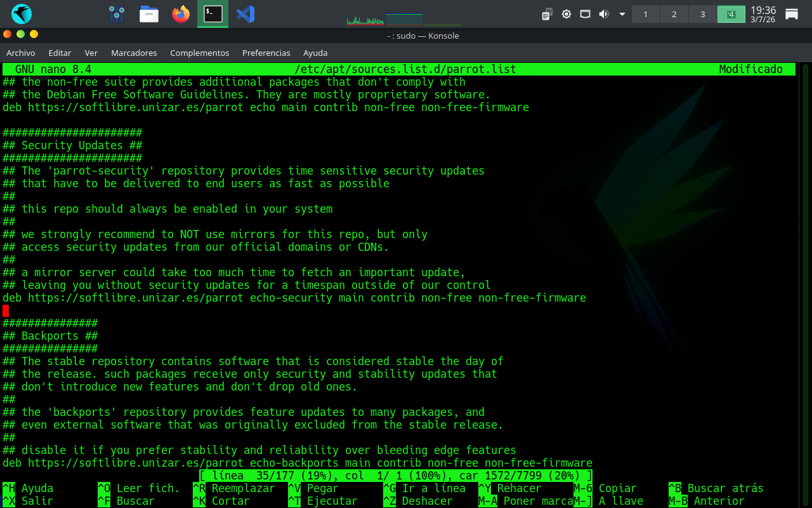Maximize Konsole using the yellow dot button
812x508 pixels.
(34, 34)
